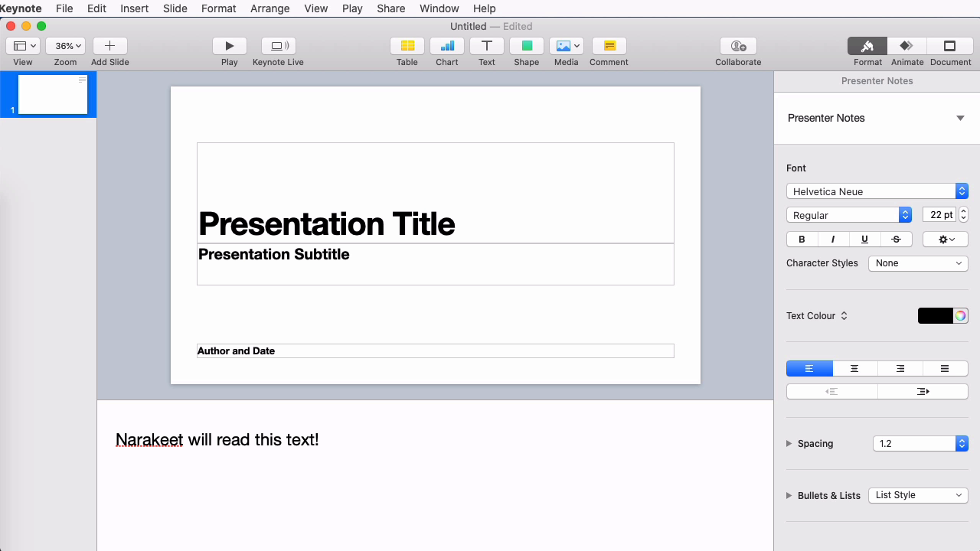Open the Play menu in the menu bar
Image resolution: width=980 pixels, height=551 pixels.
(352, 8)
